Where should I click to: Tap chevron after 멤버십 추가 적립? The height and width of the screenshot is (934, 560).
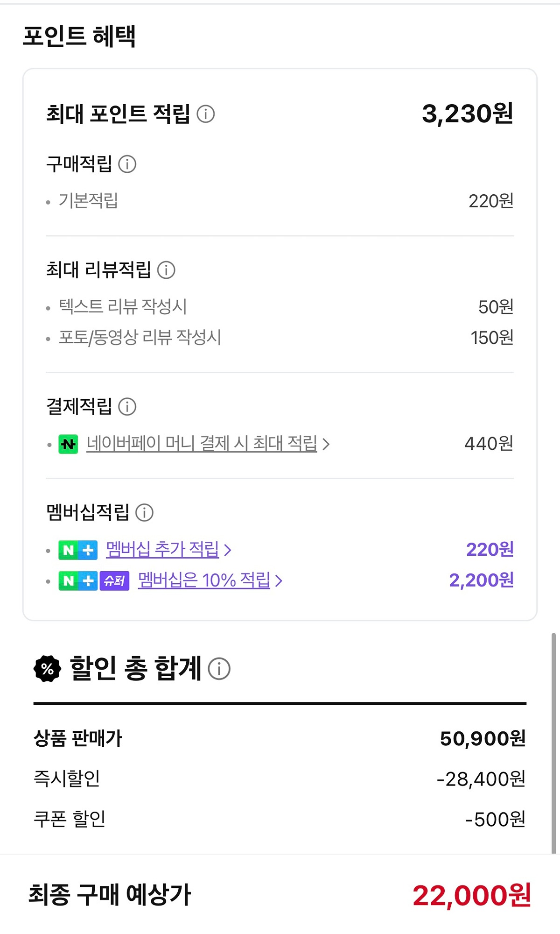(228, 550)
